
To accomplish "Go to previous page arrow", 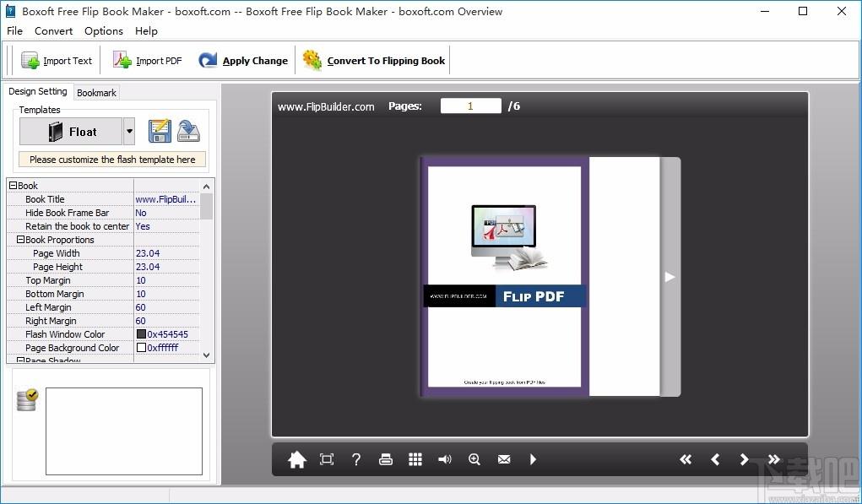I will click(715, 459).
